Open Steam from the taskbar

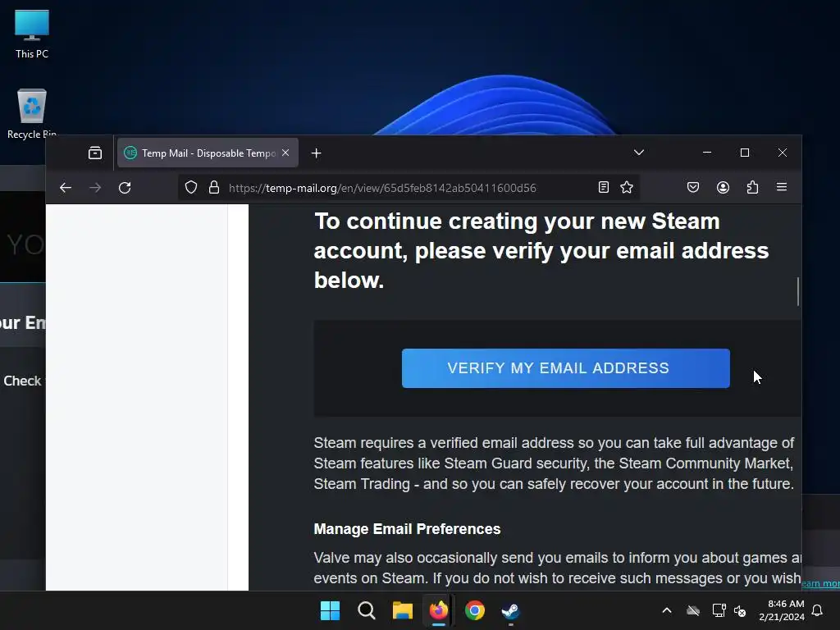[x=510, y=610]
